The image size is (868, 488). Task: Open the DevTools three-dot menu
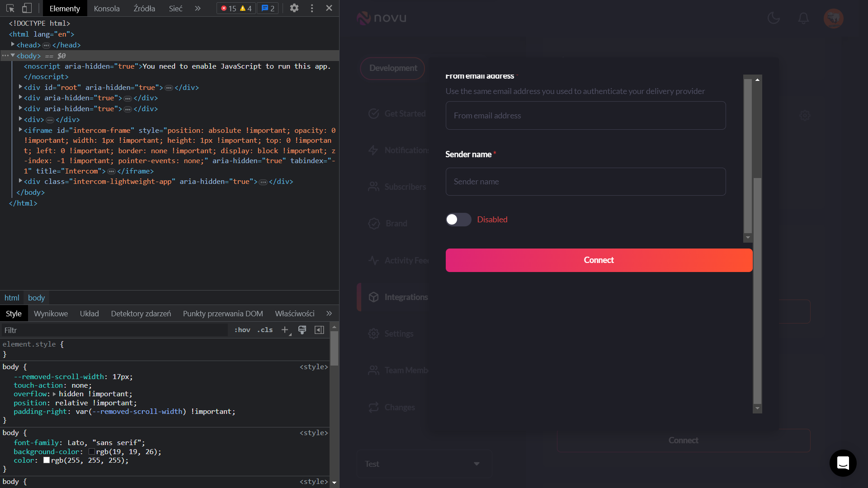tap(312, 8)
